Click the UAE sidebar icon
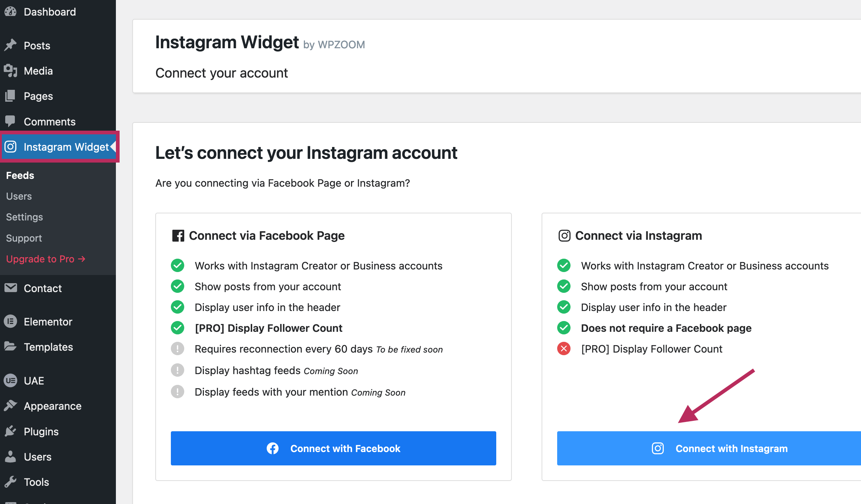Viewport: 861px width, 504px height. coord(10,380)
